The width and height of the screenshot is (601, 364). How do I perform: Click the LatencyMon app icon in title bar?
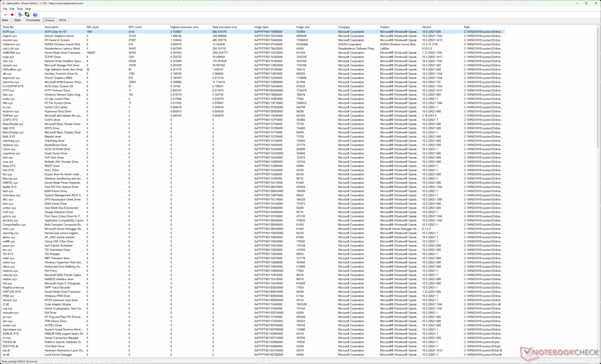click(3, 3)
